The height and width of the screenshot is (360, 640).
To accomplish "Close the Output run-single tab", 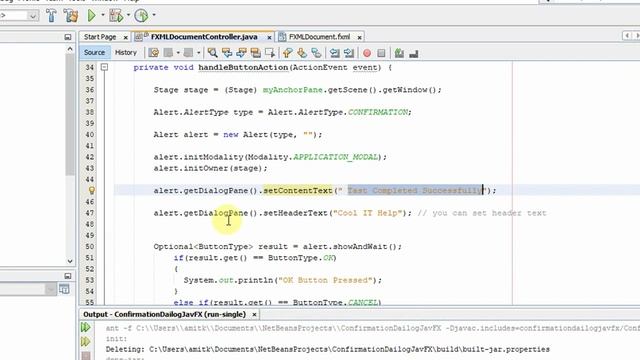I will click(x=254, y=315).
